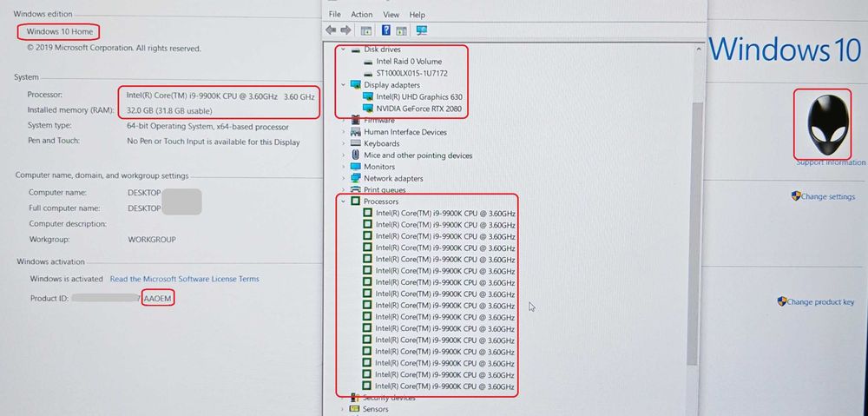Screen dimensions: 868x416
Task: Click the action pane toolbar icon after Help
Action: click(x=402, y=30)
